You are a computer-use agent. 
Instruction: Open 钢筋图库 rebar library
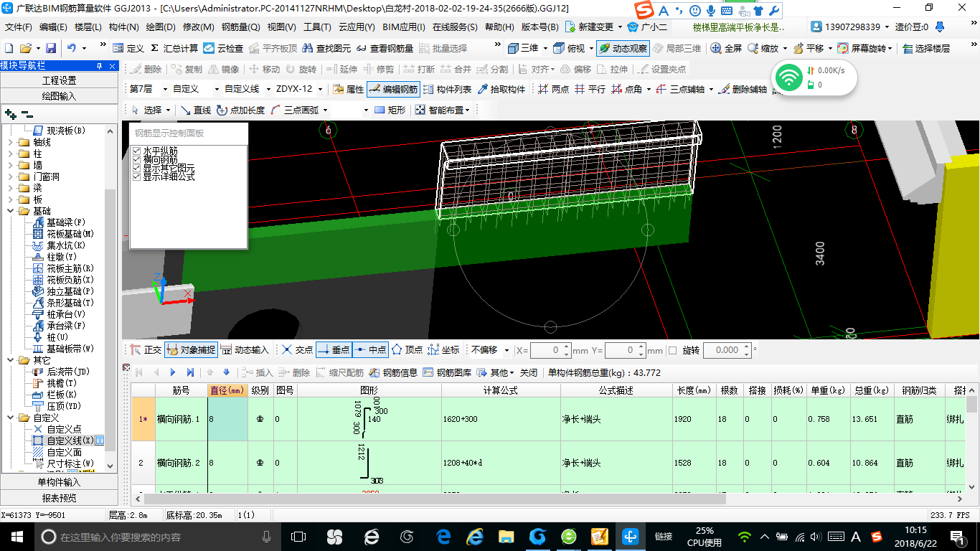[x=447, y=372]
